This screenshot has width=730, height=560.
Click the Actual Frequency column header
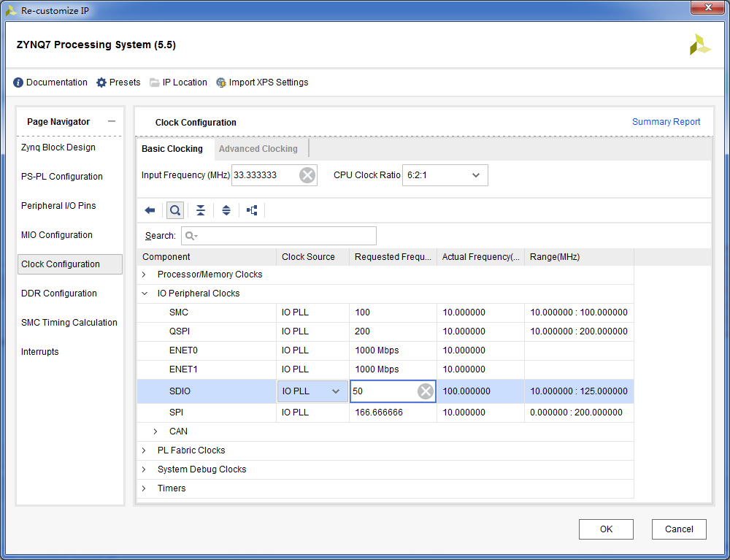[481, 257]
